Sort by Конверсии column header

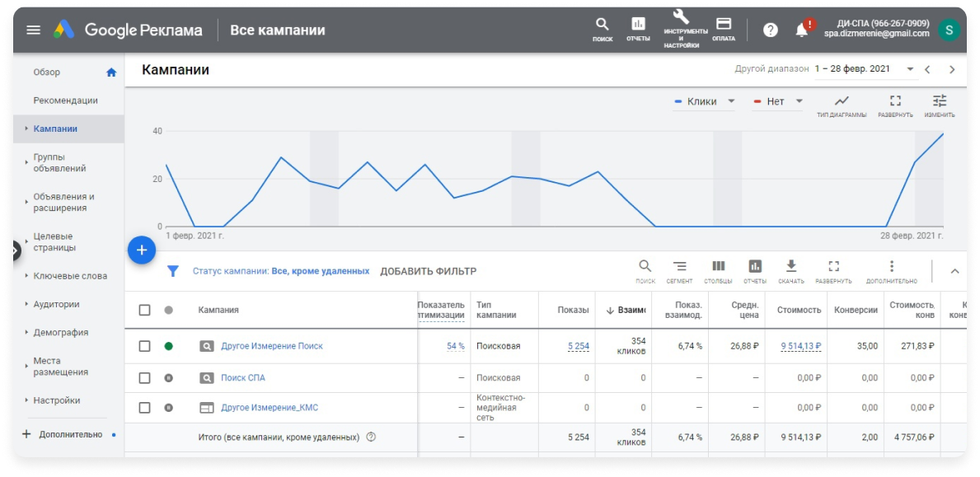pyautogui.click(x=856, y=310)
